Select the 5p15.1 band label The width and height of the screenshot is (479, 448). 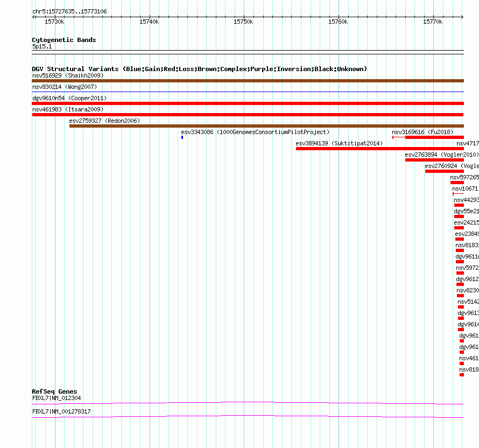(x=42, y=46)
